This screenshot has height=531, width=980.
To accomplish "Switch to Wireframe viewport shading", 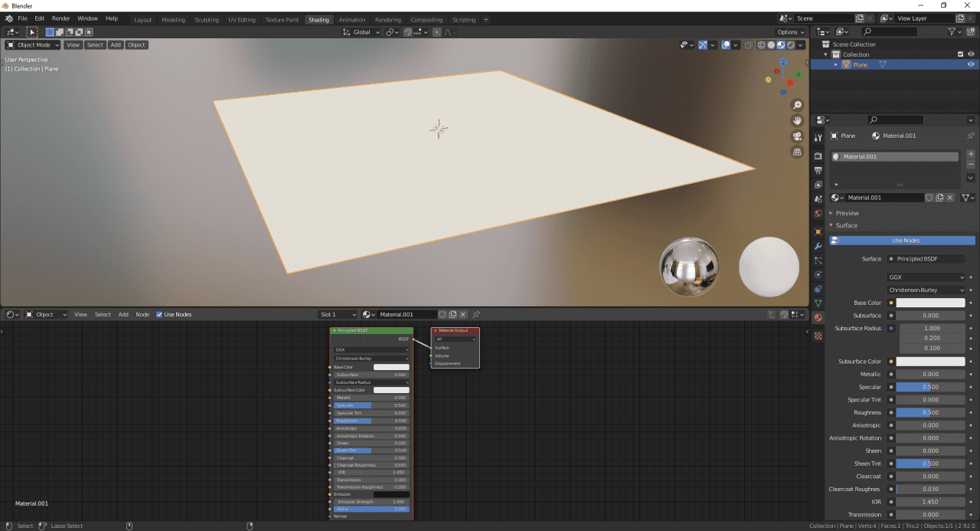I will click(x=762, y=44).
